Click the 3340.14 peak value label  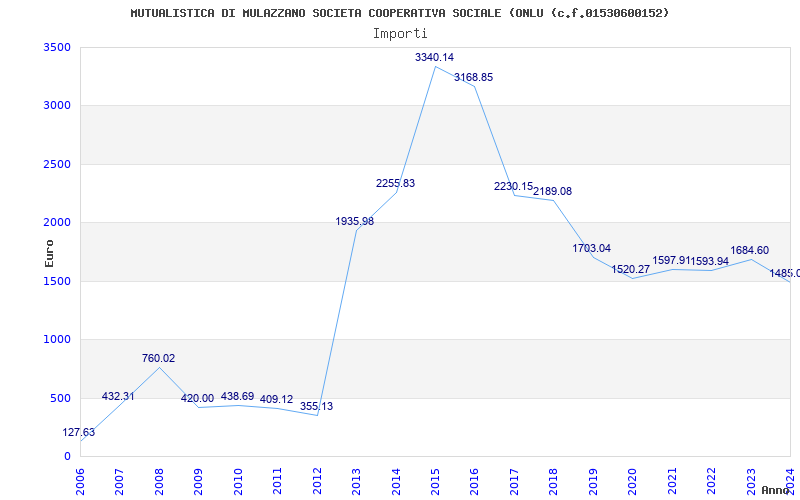click(434, 57)
